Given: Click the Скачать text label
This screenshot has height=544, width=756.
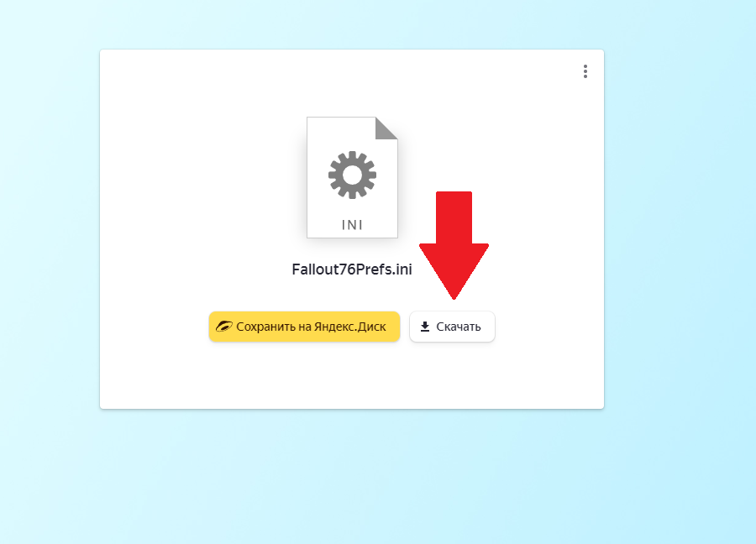Looking at the screenshot, I should [459, 327].
